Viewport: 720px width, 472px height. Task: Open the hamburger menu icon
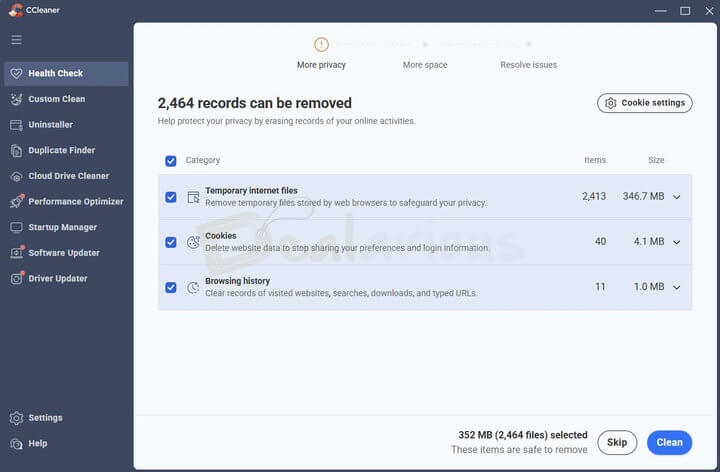17,40
